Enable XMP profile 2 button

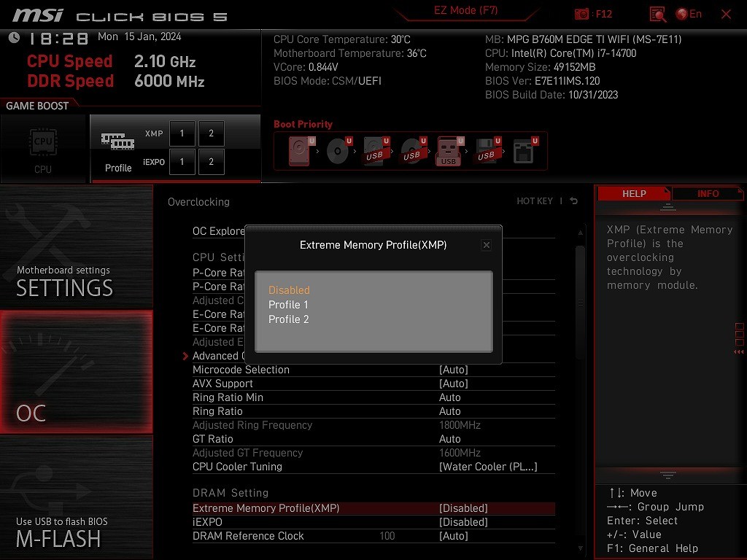click(212, 133)
